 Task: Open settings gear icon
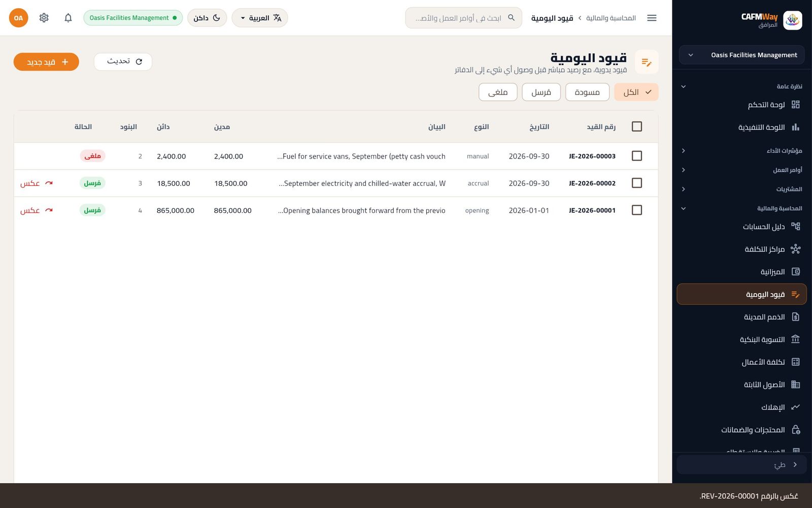click(x=44, y=18)
